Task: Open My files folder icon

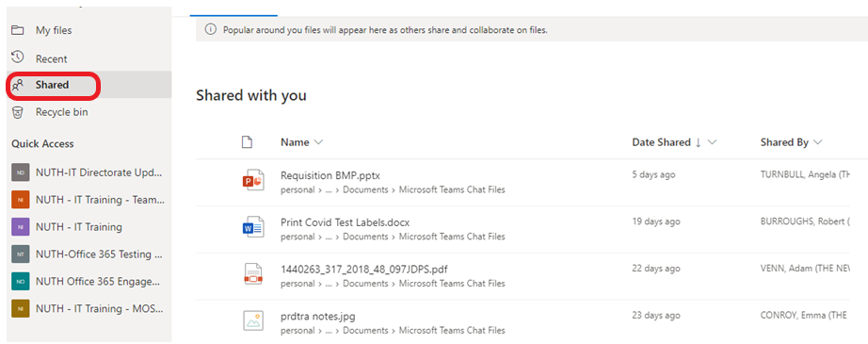Action: click(x=18, y=30)
